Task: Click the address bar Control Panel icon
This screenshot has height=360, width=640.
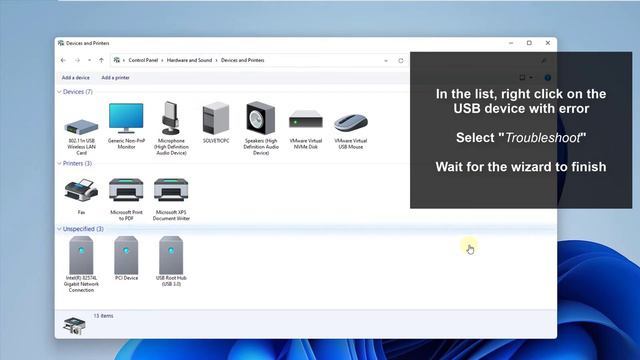Action: click(x=117, y=60)
